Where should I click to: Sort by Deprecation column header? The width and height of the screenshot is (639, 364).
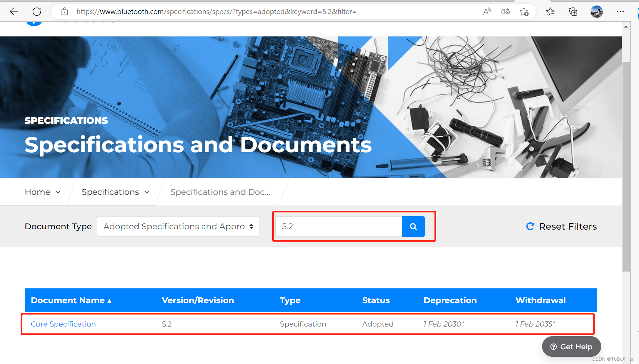450,300
